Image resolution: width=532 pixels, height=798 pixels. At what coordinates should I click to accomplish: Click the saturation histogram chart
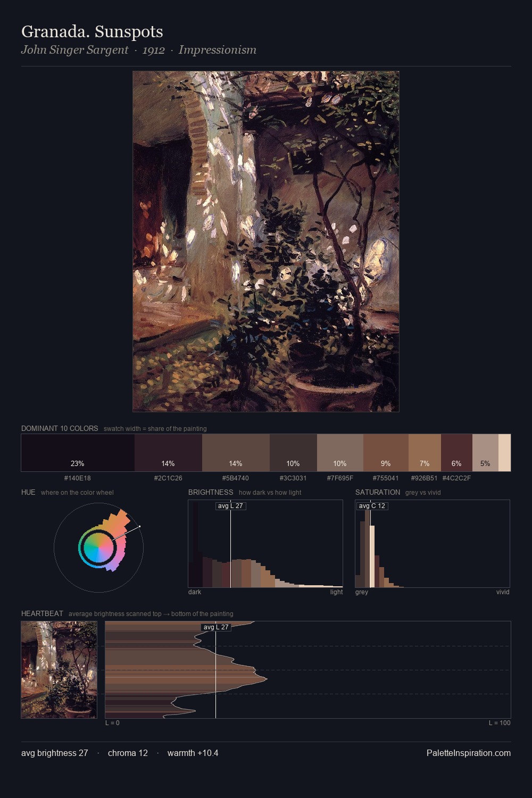(x=433, y=544)
